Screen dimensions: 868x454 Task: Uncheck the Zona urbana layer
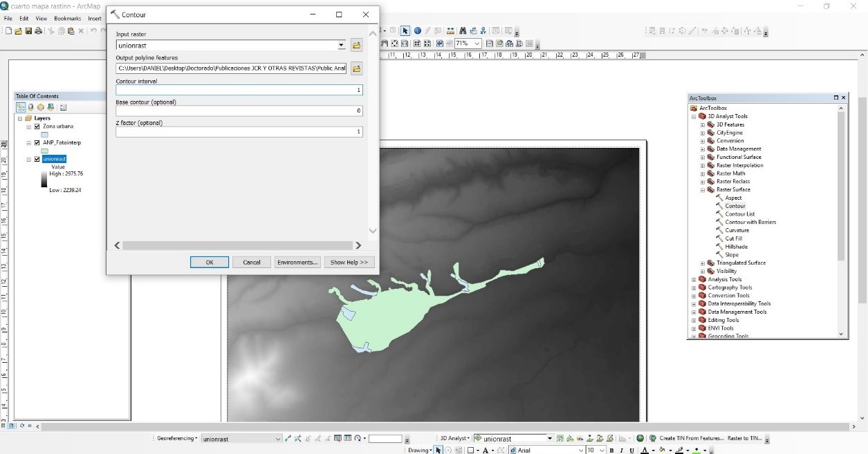pos(37,126)
